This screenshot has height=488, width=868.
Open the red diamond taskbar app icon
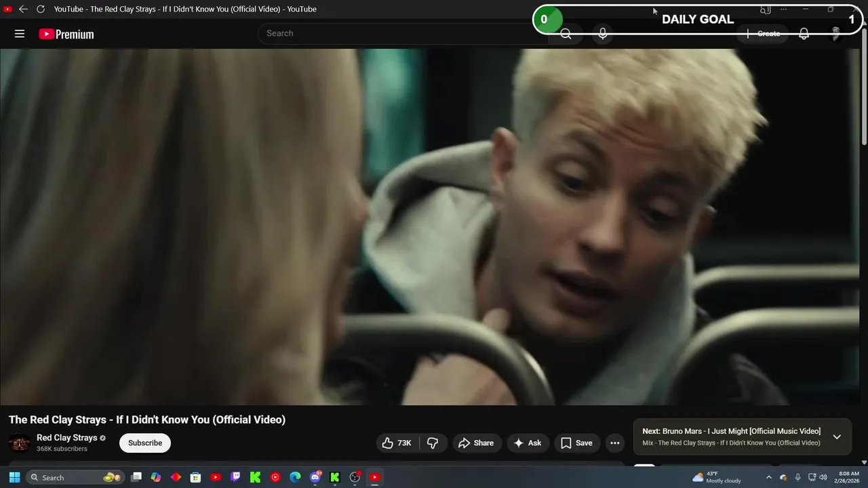(x=176, y=477)
